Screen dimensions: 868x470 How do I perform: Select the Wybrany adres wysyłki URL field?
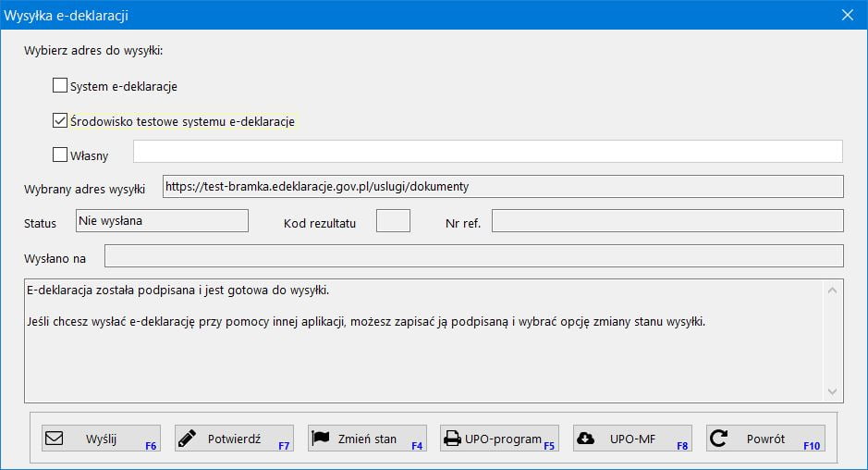coord(502,187)
